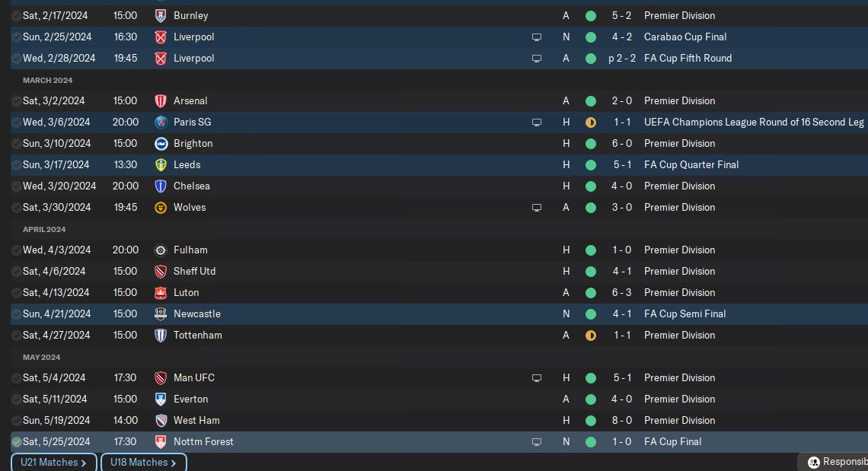Viewport: 868px width, 471px height.
Task: Click the TV broadcast icon for Man UFC match
Action: (537, 377)
